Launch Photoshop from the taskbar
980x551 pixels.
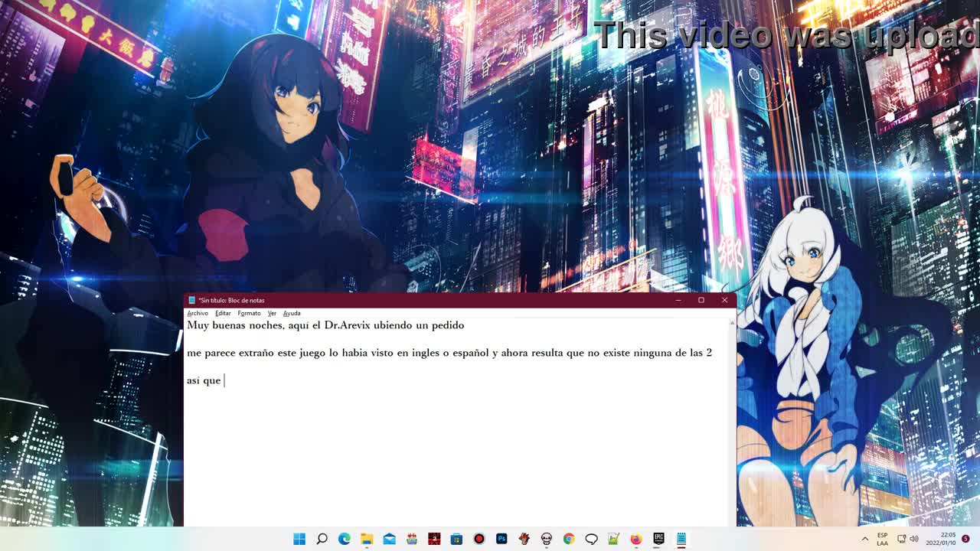point(501,539)
